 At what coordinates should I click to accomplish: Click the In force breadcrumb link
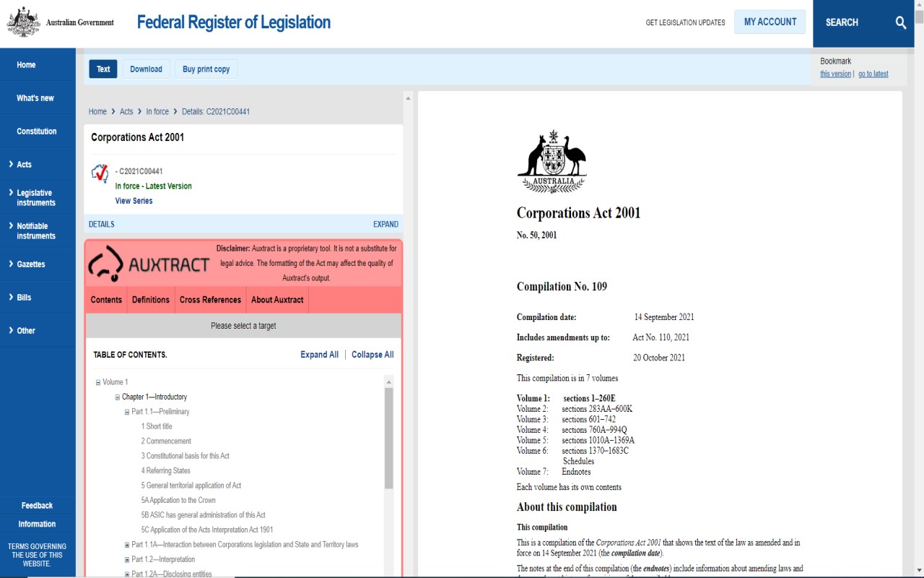coord(157,112)
